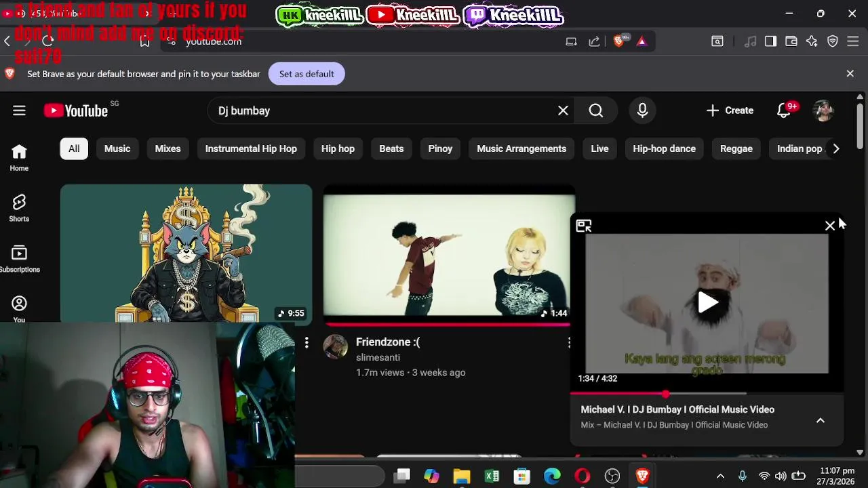Select the Music filter chip
This screenshot has width=868, height=488.
pos(117,148)
